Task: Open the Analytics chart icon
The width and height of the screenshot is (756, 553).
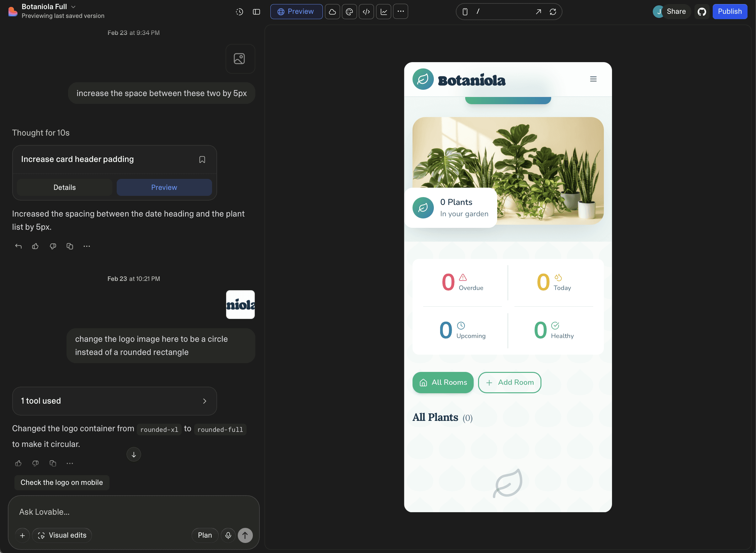Action: click(x=383, y=12)
